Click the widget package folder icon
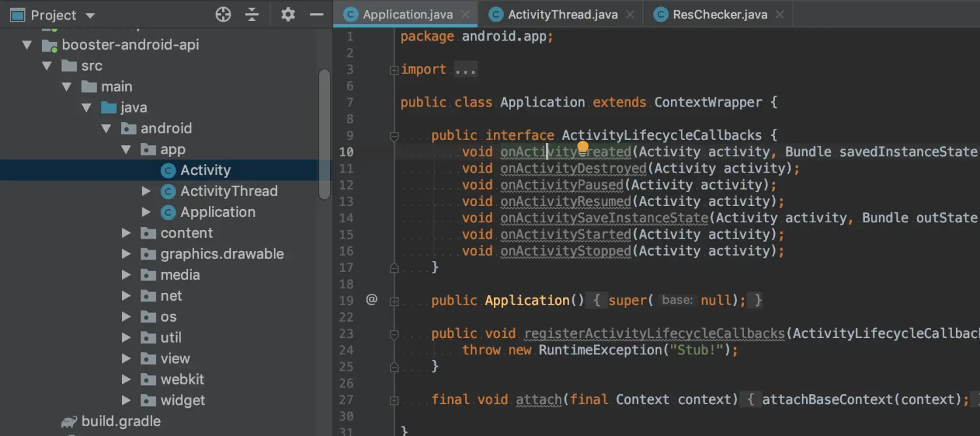This screenshot has width=980, height=436. [x=148, y=401]
